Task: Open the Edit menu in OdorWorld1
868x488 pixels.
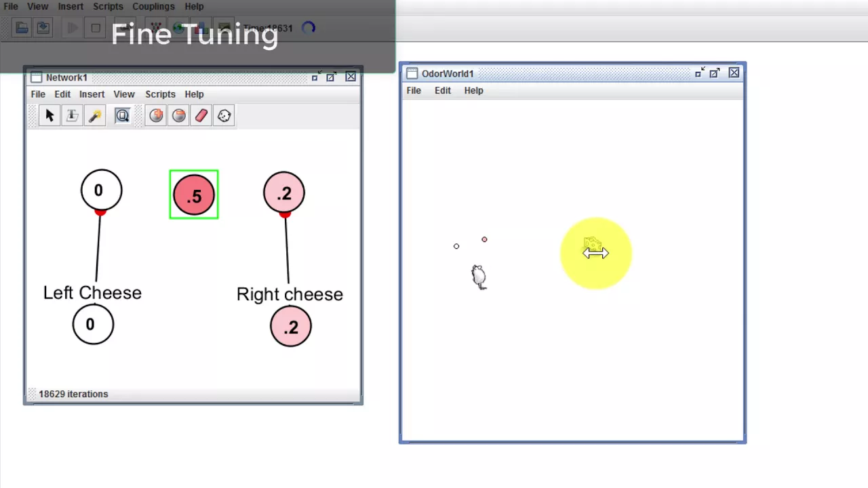Action: [443, 90]
